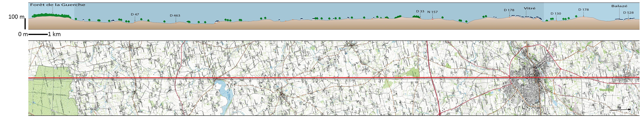This screenshot has height=118, width=644.
Task: Select the 'D 178' label nearest Vitré
Action: click(509, 10)
